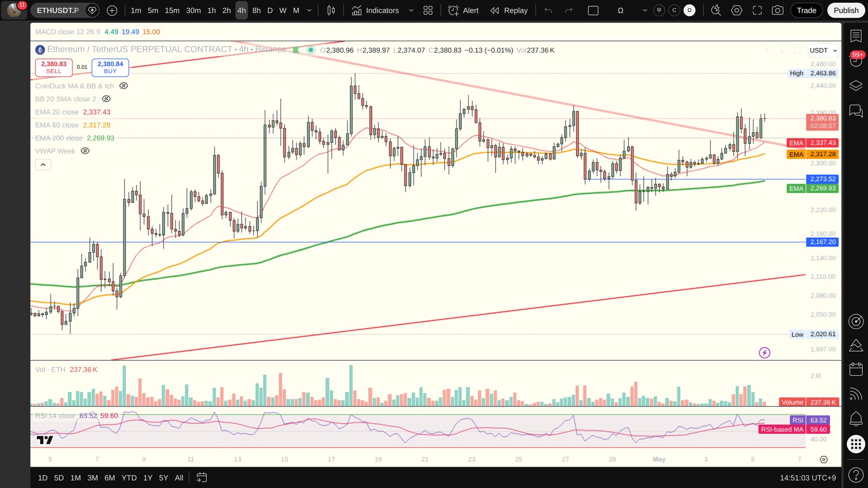Open the object tree layers icon
Image resolution: width=868 pixels, height=488 pixels.
point(856,86)
